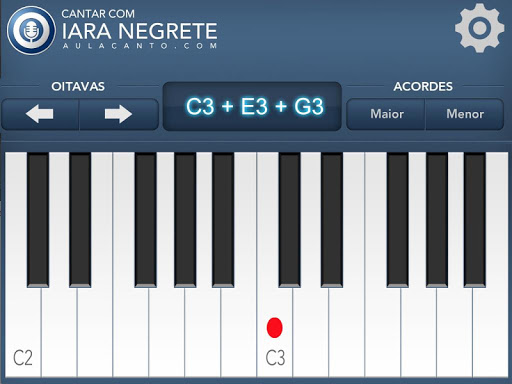Play the white D key next to C2

pyautogui.click(x=59, y=333)
